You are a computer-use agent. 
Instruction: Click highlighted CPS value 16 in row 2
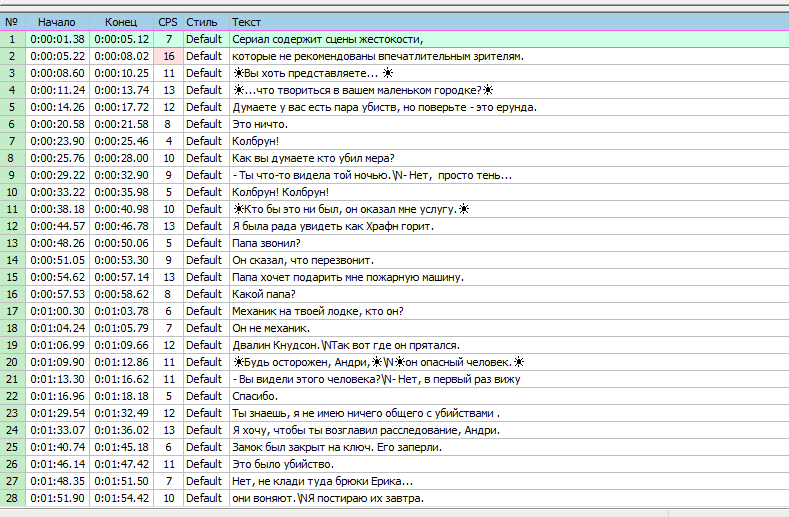(x=169, y=56)
